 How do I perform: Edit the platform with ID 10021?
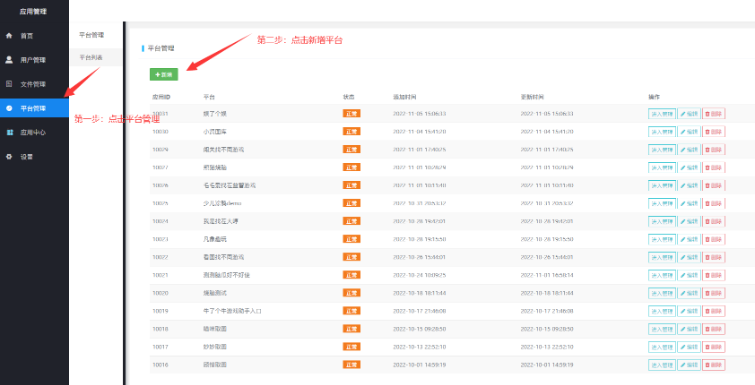(x=689, y=275)
